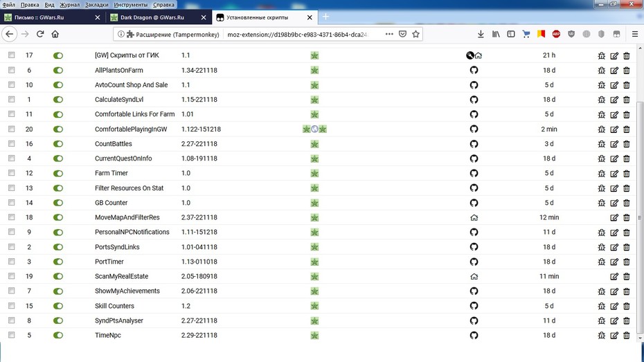
Task: Click last updated 12 min of MoveMapAndFilterRes
Action: [x=549, y=217]
